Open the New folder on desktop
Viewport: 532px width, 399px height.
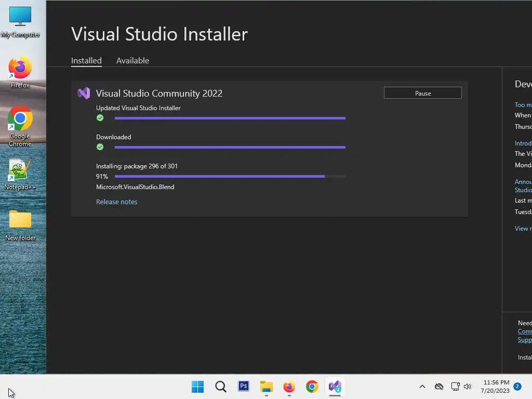tap(20, 225)
